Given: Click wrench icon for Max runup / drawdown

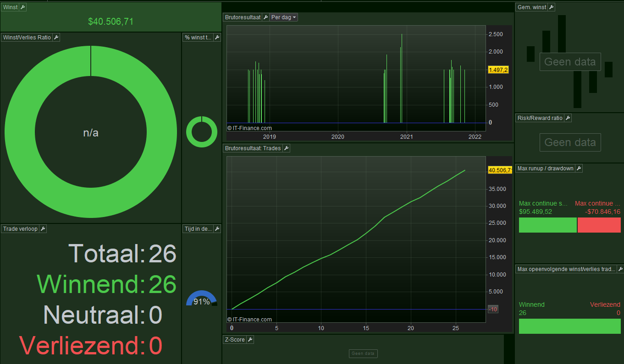Looking at the screenshot, I should coord(579,168).
